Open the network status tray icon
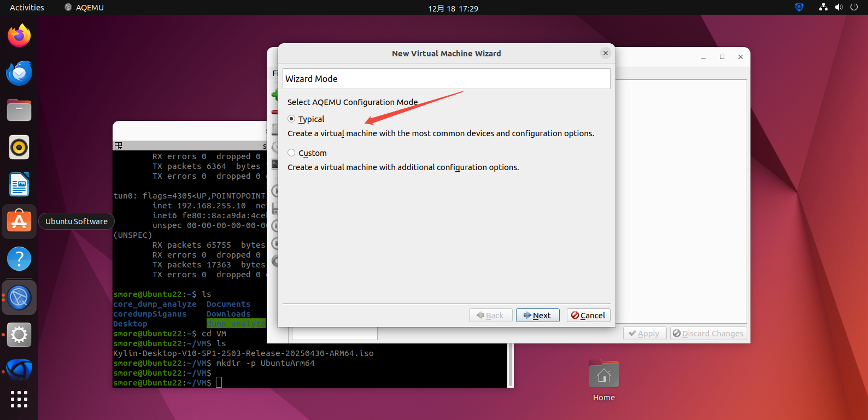This screenshot has width=868, height=420. pyautogui.click(x=823, y=8)
